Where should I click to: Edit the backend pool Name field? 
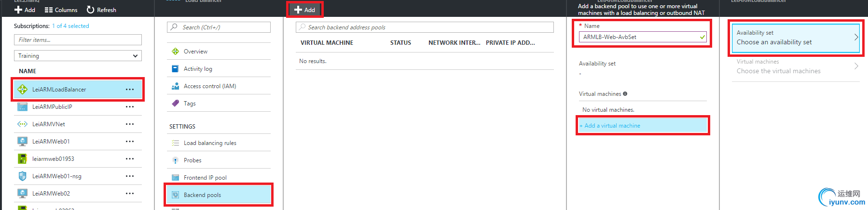point(643,37)
